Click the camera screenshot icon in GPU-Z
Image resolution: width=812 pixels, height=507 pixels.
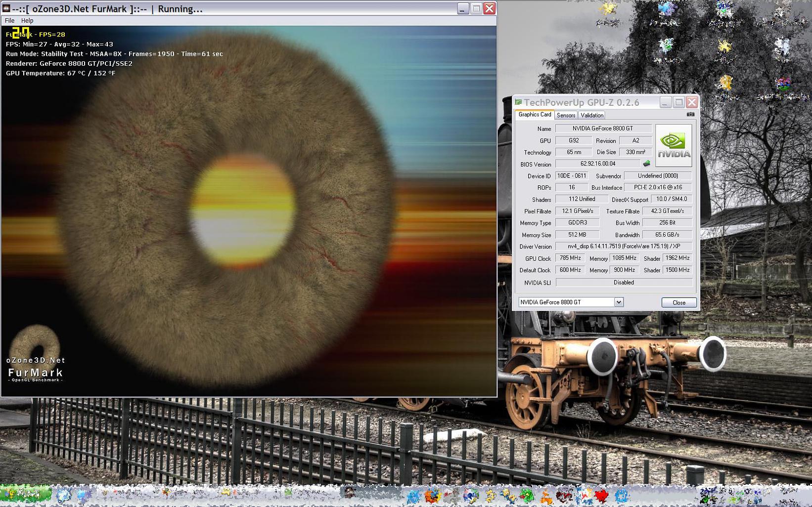(x=690, y=114)
